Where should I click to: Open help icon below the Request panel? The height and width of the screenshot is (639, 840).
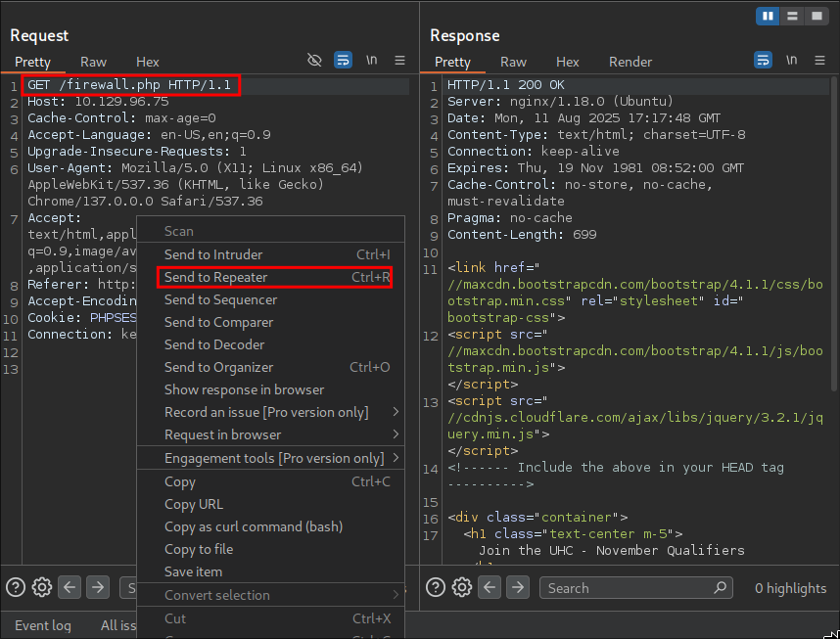click(16, 587)
